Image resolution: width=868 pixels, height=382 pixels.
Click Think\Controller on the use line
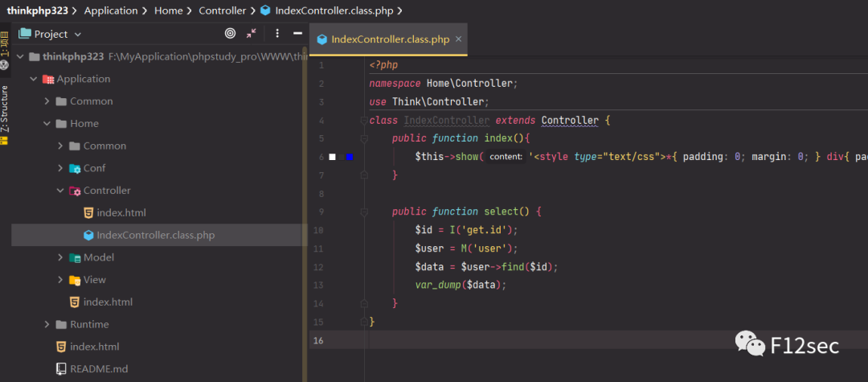(438, 102)
